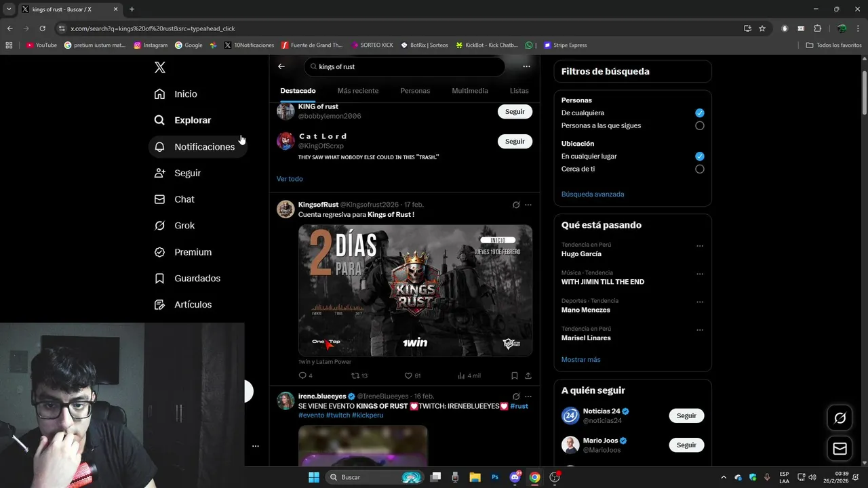The height and width of the screenshot is (488, 868).
Task: Open Búsqueda avanzada link
Action: 593,195
